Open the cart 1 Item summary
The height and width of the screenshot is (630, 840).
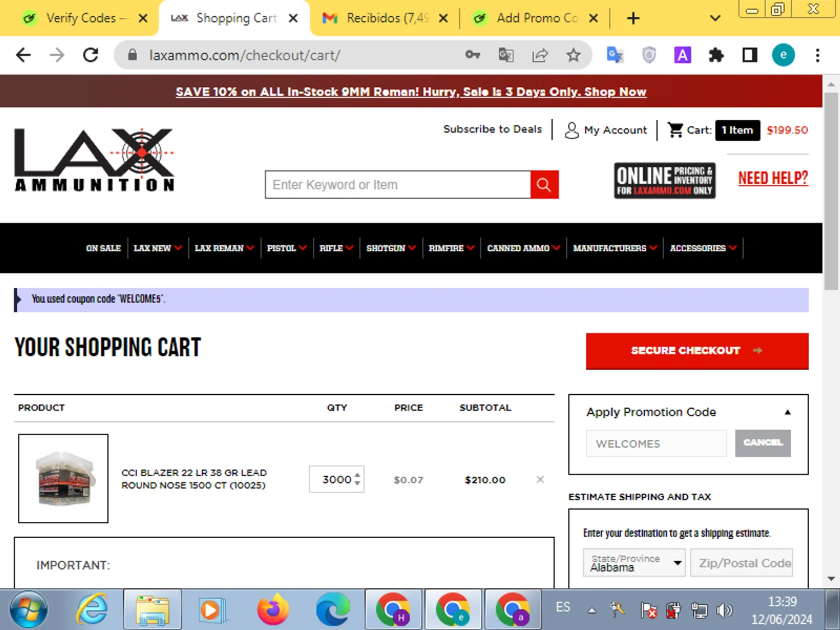click(738, 130)
